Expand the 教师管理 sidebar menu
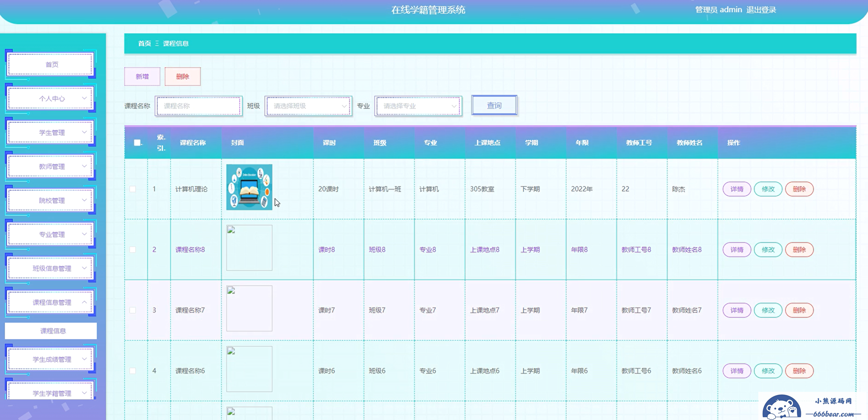This screenshot has height=420, width=868. tap(51, 166)
